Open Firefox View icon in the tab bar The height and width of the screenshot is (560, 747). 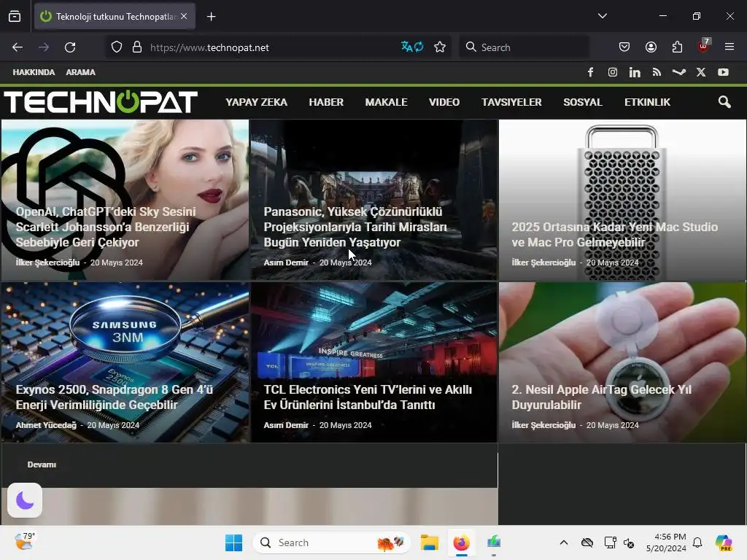click(x=15, y=16)
